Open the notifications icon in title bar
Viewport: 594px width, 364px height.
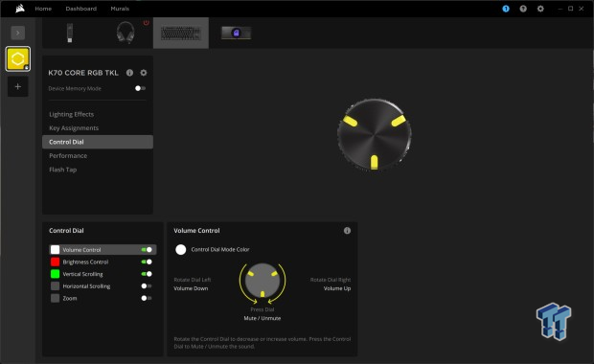tap(506, 9)
